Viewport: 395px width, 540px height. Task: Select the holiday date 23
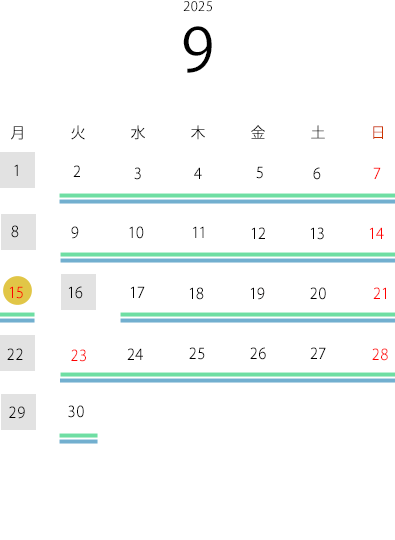click(79, 355)
